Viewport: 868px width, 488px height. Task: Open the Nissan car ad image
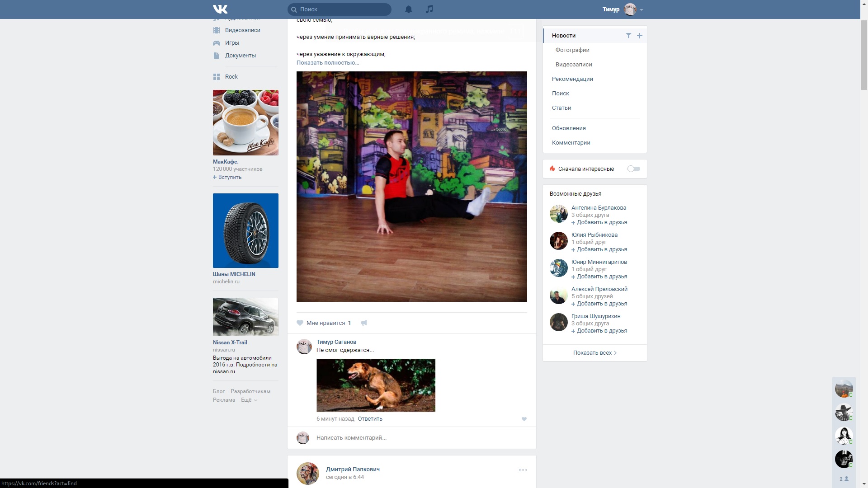click(245, 317)
